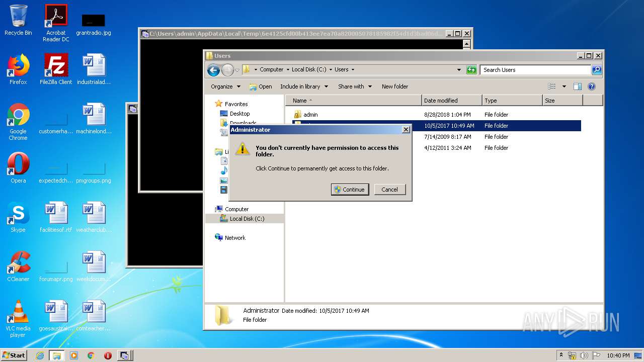Open the address bar history dropdown
Screen dimensions: 644x362
point(459,70)
